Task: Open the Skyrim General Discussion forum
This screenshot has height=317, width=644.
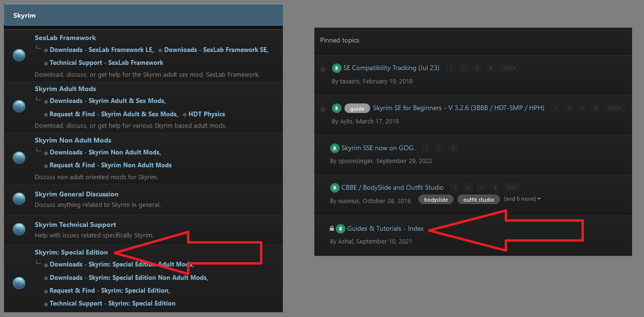Action: point(76,194)
